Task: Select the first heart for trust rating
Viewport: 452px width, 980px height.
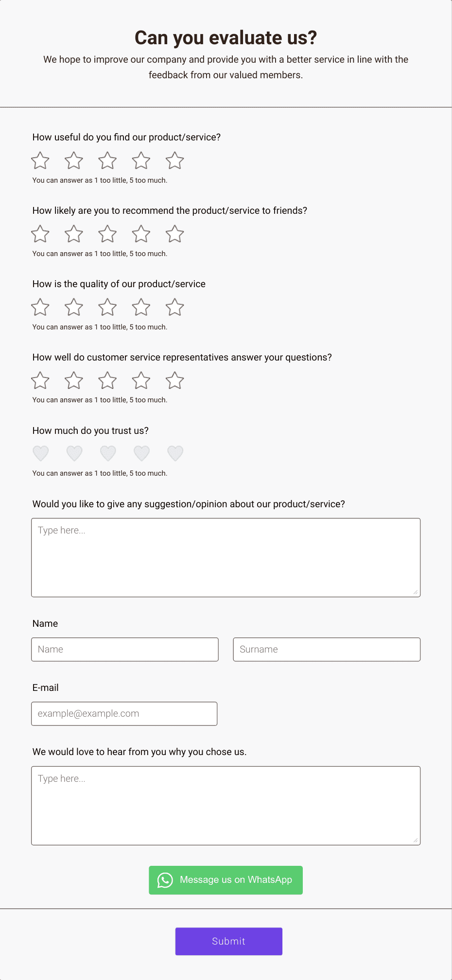Action: [41, 452]
